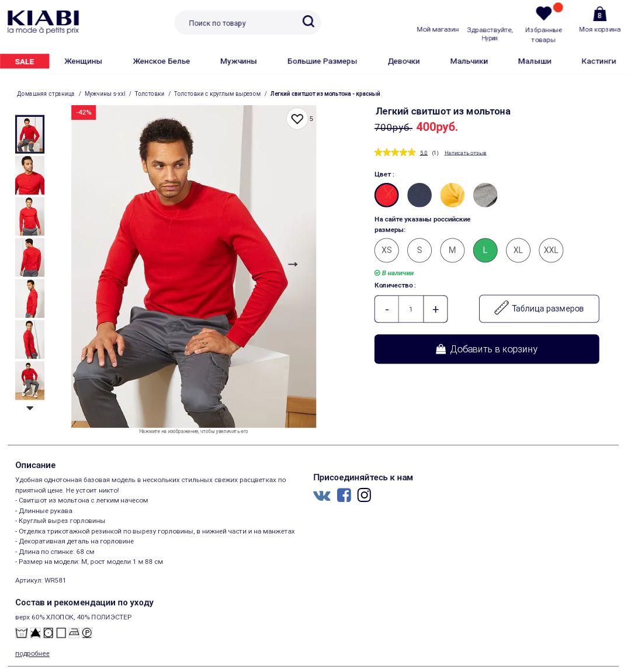
Task: Open the Facebook page icon
Action: pos(344,495)
